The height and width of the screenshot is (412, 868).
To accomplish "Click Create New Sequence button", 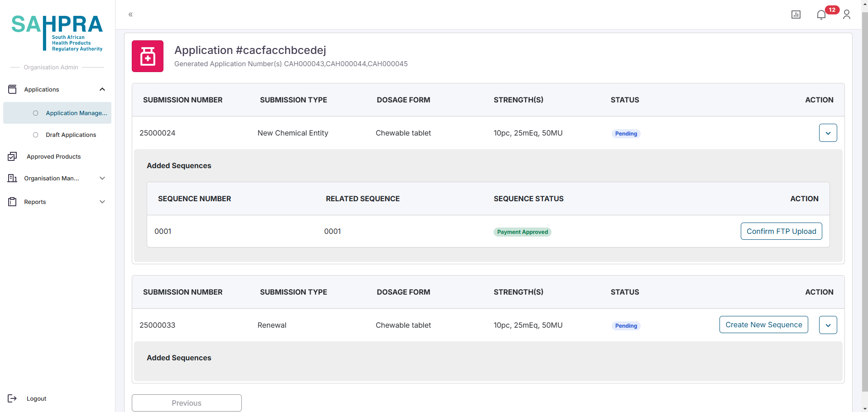I will tap(763, 325).
